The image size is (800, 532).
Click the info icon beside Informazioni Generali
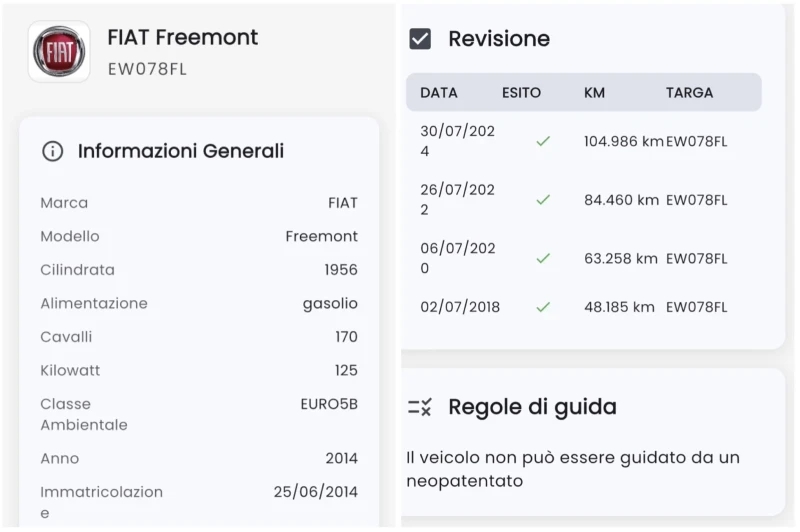pos(53,151)
